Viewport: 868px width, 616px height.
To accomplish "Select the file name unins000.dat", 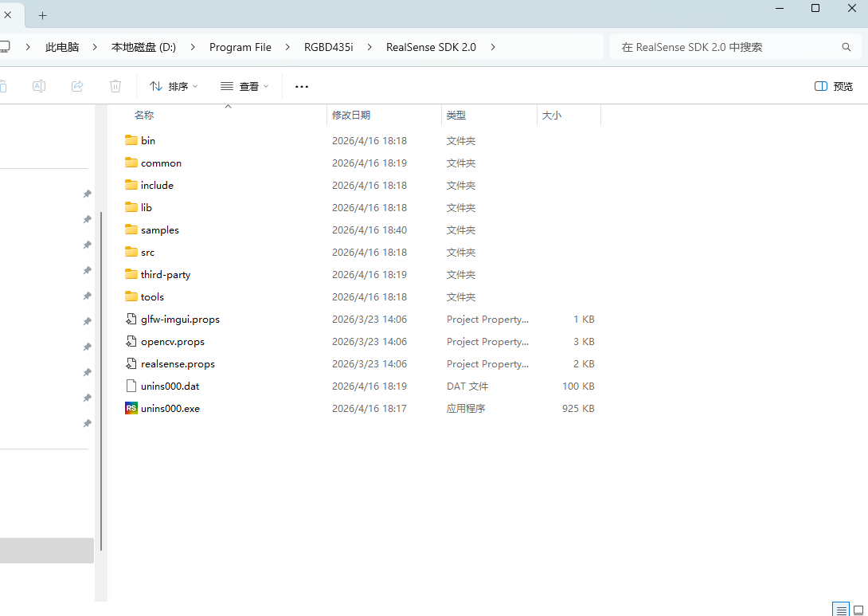I will pos(170,386).
